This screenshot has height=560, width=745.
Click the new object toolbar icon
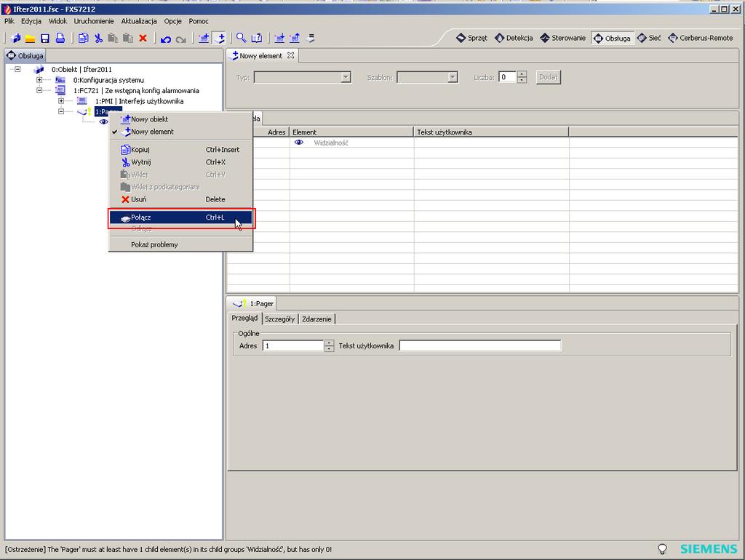coord(204,38)
